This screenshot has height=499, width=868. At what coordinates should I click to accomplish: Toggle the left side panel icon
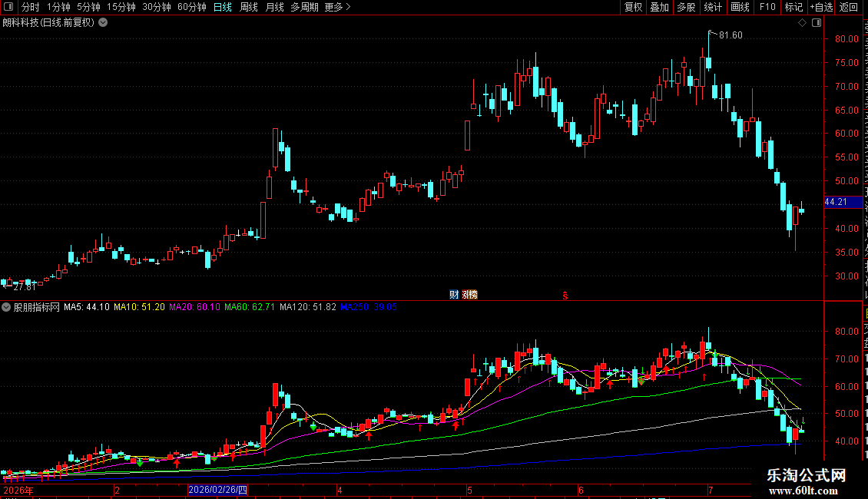(8, 7)
